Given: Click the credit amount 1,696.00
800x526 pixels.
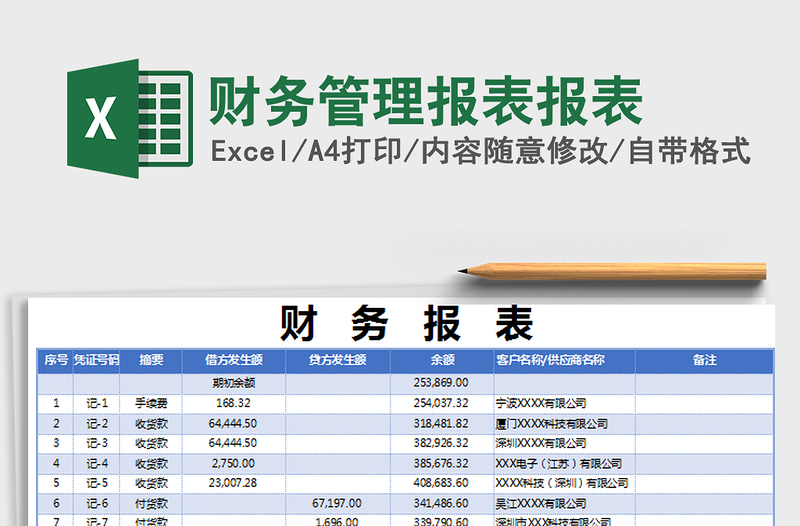Looking at the screenshot, I should [x=337, y=521].
